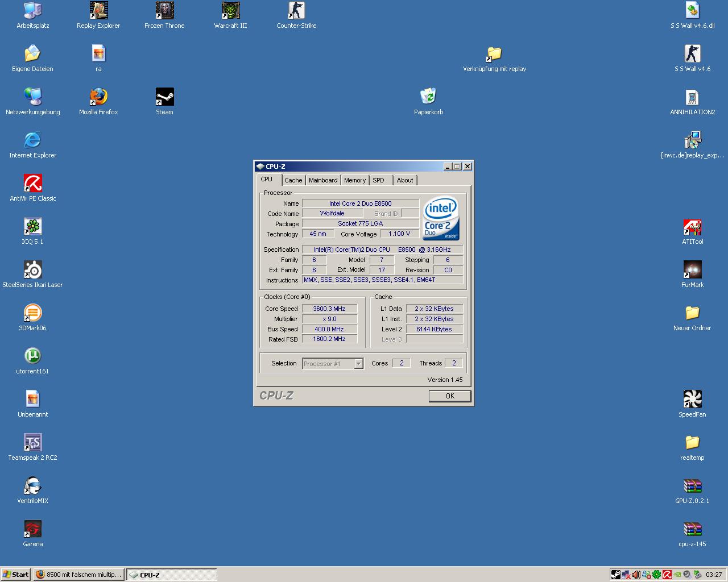Click Level 2 6144 KBytes value
This screenshot has height=582, width=728.
434,329
